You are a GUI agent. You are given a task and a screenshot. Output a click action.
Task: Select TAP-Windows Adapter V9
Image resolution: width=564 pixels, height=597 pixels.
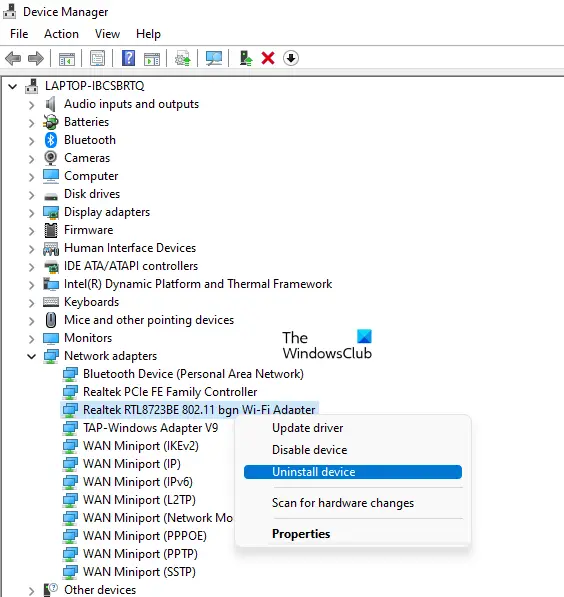[150, 428]
